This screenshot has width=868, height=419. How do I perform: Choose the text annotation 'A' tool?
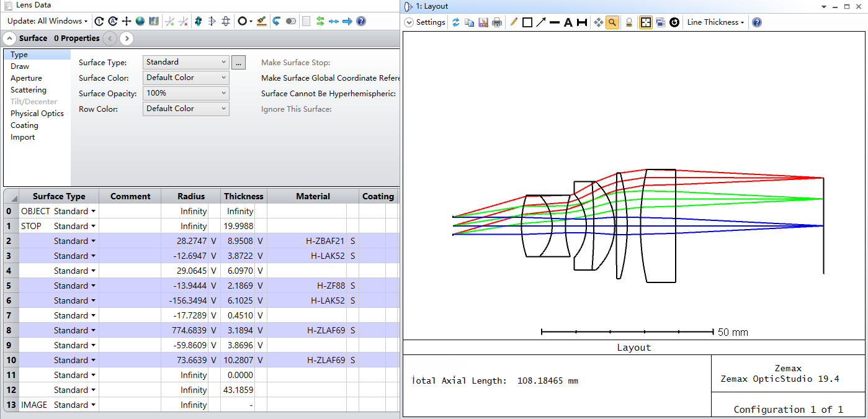(568, 22)
